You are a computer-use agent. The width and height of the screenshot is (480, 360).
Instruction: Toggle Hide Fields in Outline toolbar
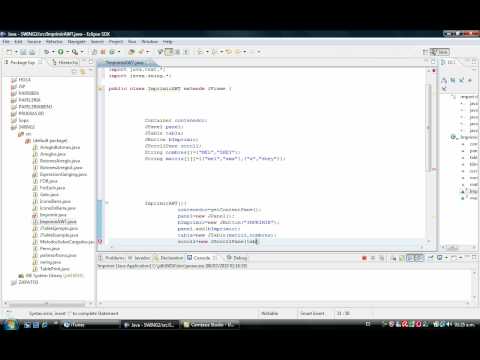(x=453, y=80)
